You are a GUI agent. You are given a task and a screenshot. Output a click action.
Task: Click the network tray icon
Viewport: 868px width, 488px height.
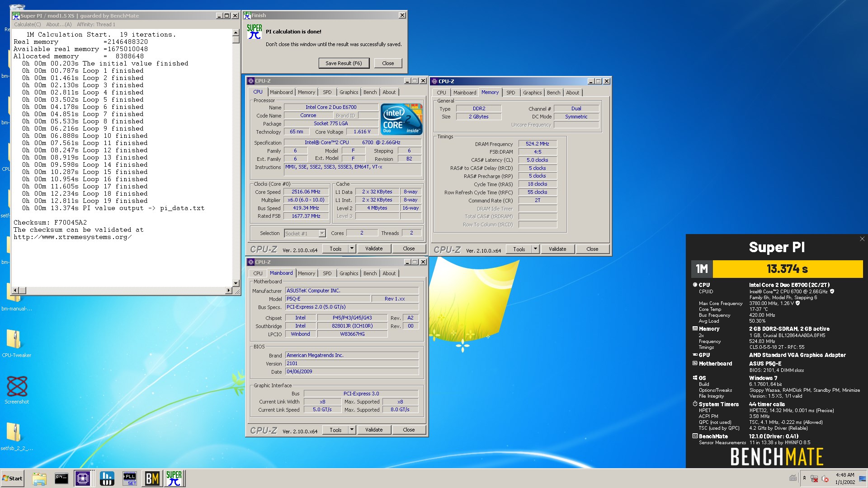coord(814,479)
